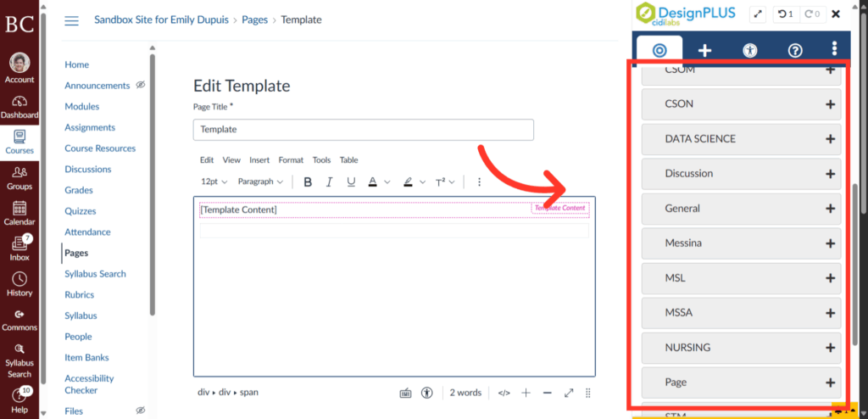
Task: Toggle Files navigation visibility eye
Action: click(141, 411)
